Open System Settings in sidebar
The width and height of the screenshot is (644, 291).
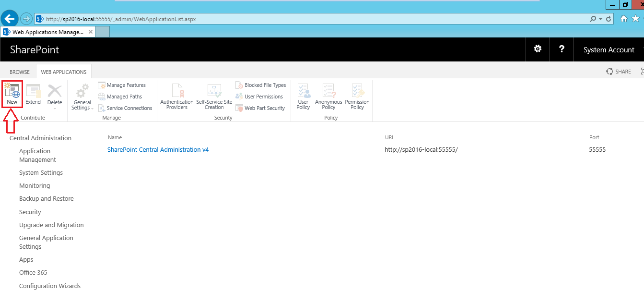(41, 173)
